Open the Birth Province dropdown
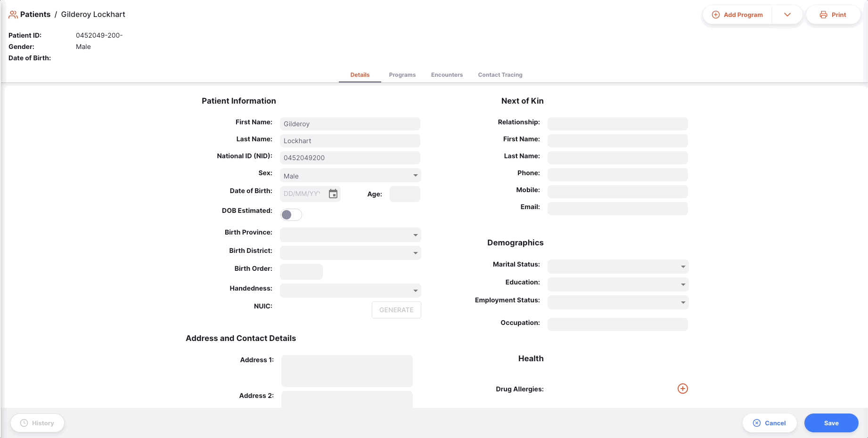This screenshot has width=868, height=438. (350, 235)
